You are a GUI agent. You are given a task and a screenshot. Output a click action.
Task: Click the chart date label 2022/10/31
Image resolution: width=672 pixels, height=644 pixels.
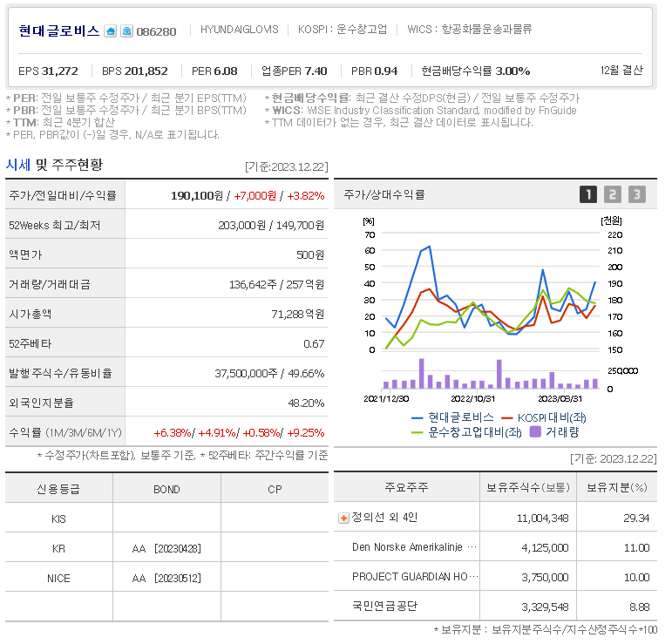(473, 398)
